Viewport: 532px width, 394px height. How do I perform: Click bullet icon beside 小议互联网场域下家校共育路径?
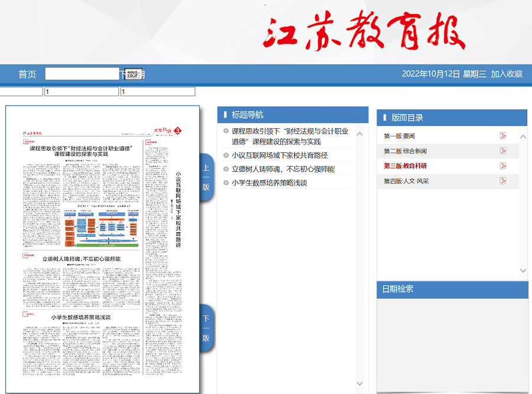pos(226,155)
